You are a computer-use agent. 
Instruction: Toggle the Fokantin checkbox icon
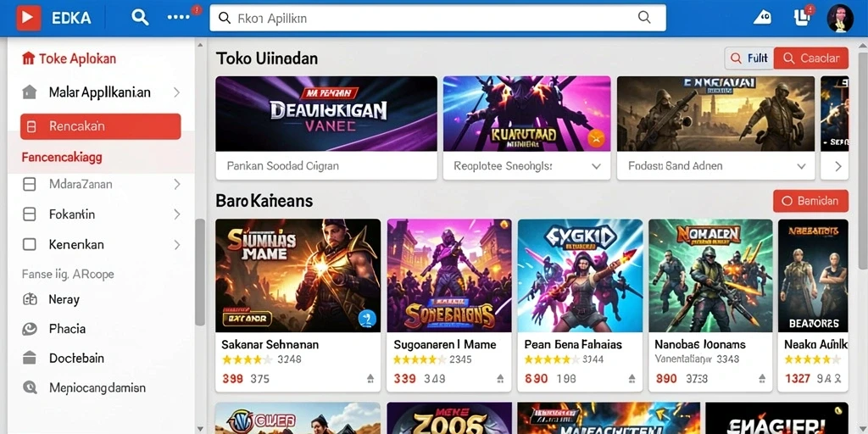click(30, 214)
